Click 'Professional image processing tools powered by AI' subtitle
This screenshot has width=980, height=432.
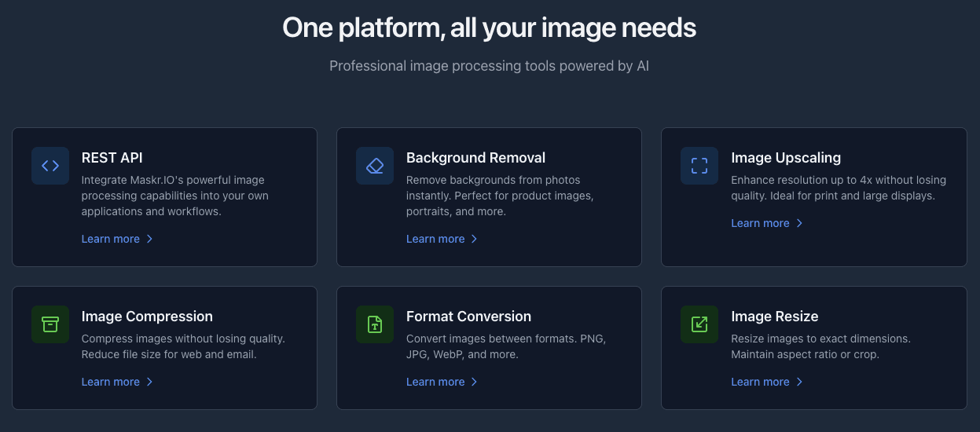click(490, 66)
